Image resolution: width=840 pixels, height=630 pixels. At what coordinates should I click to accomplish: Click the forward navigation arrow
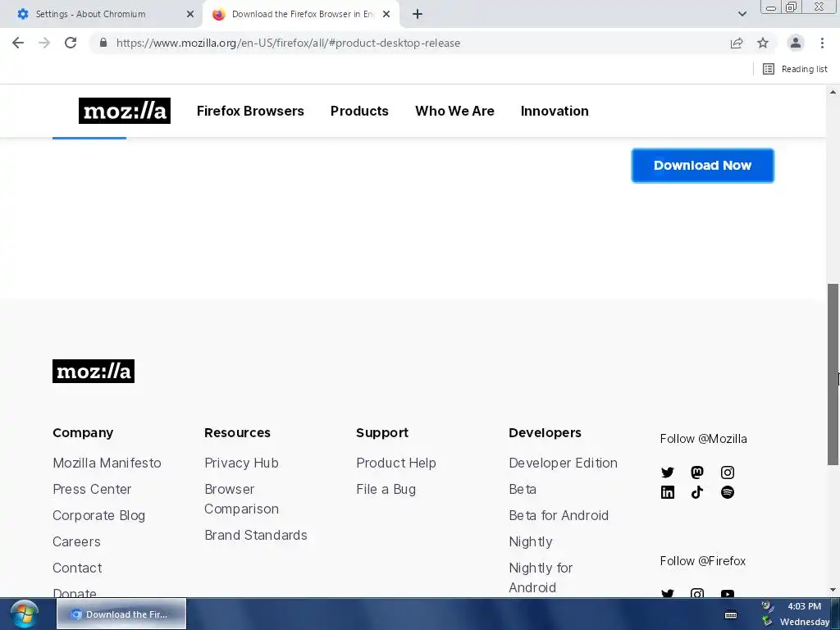click(x=44, y=43)
